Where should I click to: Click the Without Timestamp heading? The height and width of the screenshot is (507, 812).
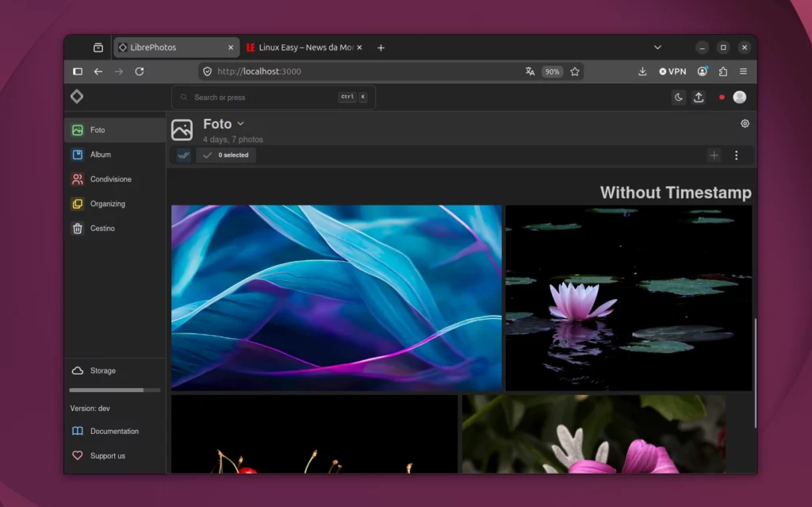[x=676, y=193]
